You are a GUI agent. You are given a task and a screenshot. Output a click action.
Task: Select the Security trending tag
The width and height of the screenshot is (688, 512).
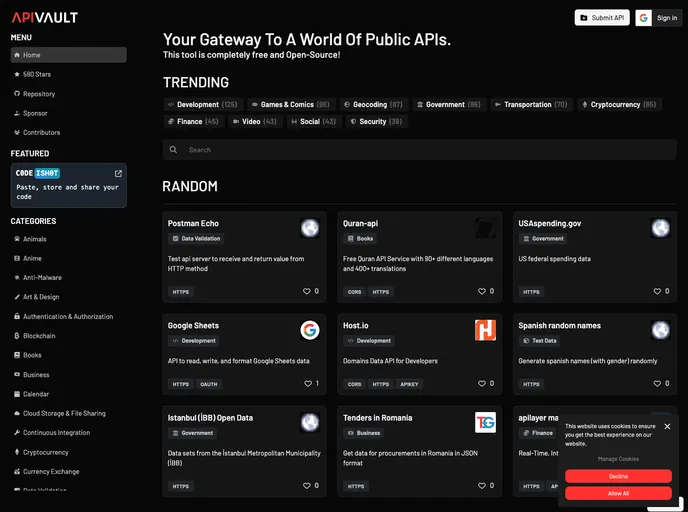376,122
